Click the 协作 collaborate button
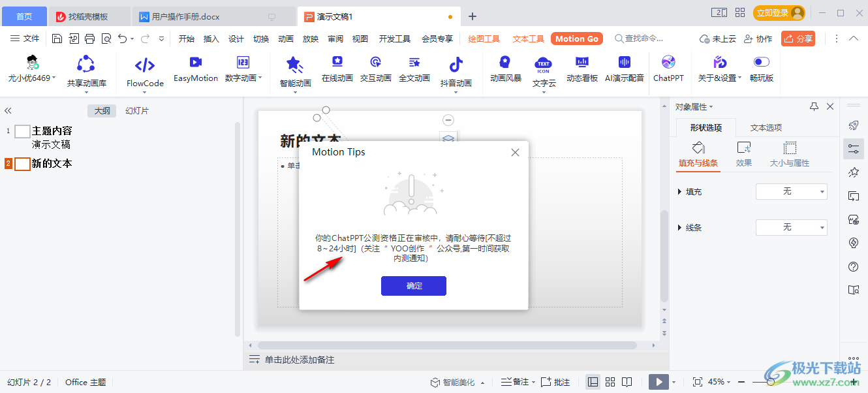 tap(757, 39)
